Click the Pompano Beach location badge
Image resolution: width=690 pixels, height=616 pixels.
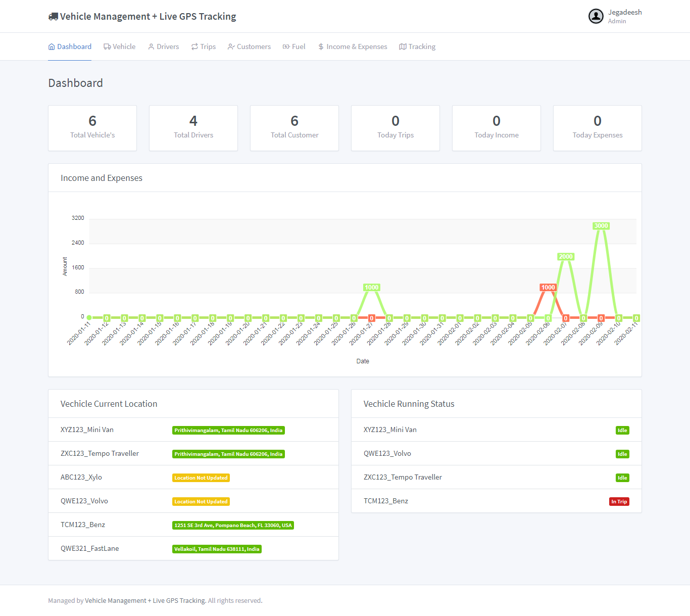coord(233,526)
